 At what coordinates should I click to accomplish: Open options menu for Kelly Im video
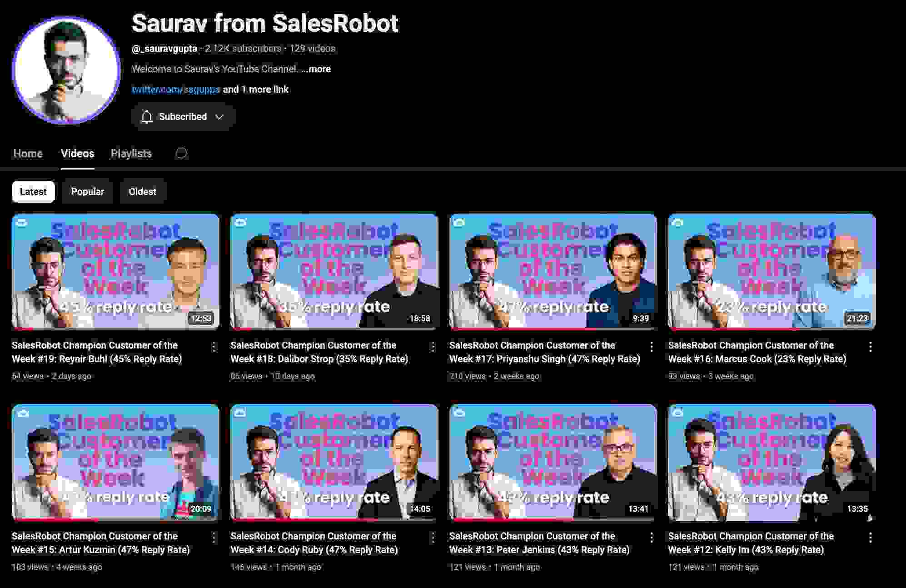click(871, 538)
